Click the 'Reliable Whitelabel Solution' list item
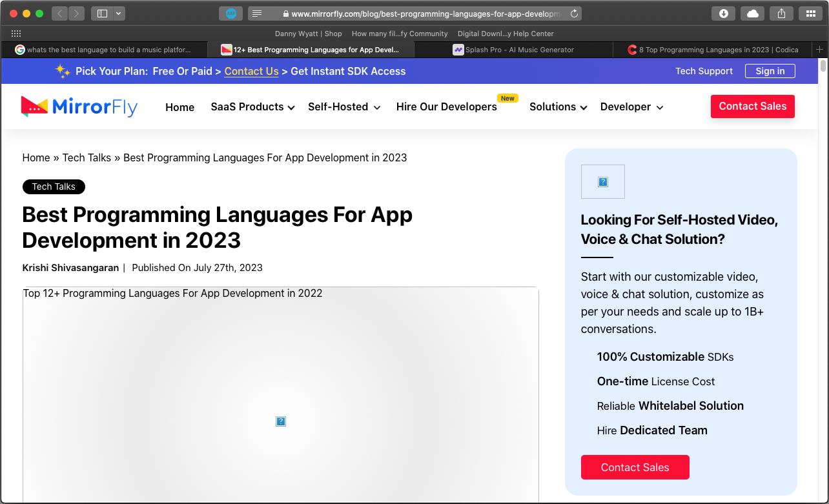 point(670,406)
